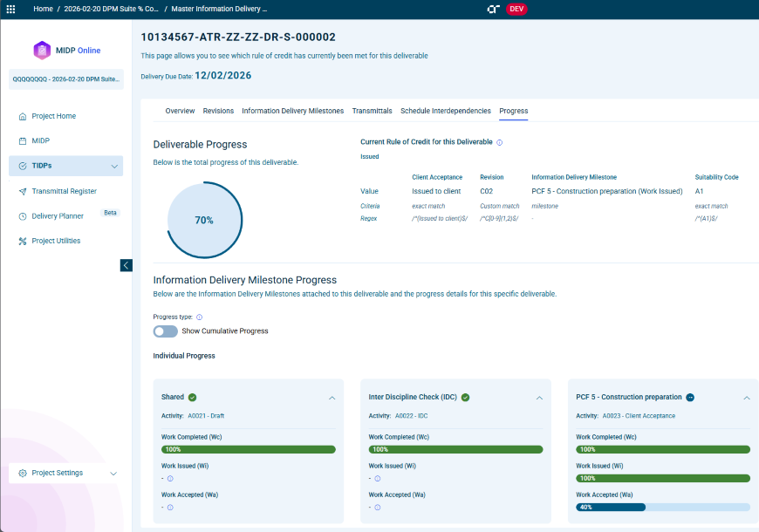Image resolution: width=759 pixels, height=532 pixels.
Task: Click 'PCF 5 - Construction preparation (Work Issued)' value
Action: click(x=607, y=192)
